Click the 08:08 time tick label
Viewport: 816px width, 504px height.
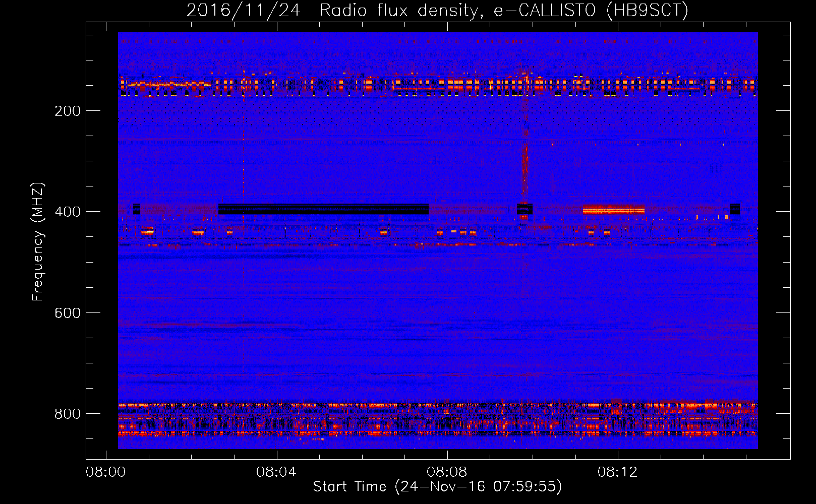447,472
